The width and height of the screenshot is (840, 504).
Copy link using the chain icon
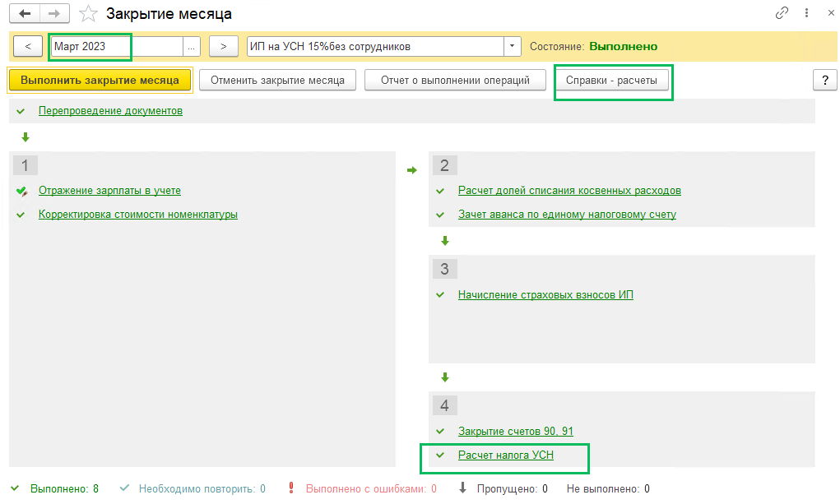coord(782,14)
